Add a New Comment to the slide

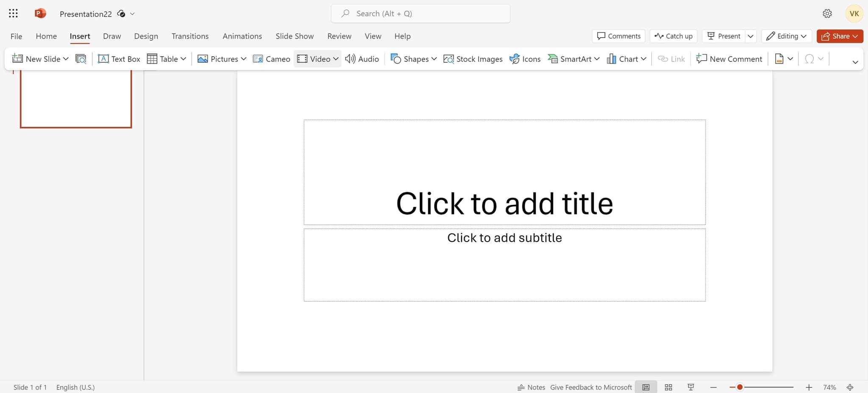coord(729,59)
